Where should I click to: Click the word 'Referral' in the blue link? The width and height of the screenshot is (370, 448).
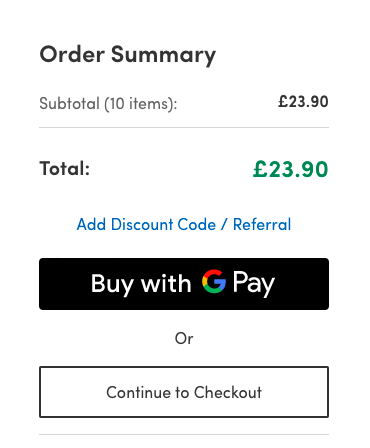[262, 224]
